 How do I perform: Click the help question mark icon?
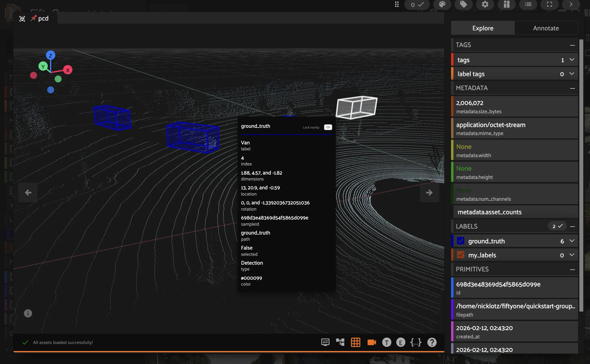click(432, 342)
